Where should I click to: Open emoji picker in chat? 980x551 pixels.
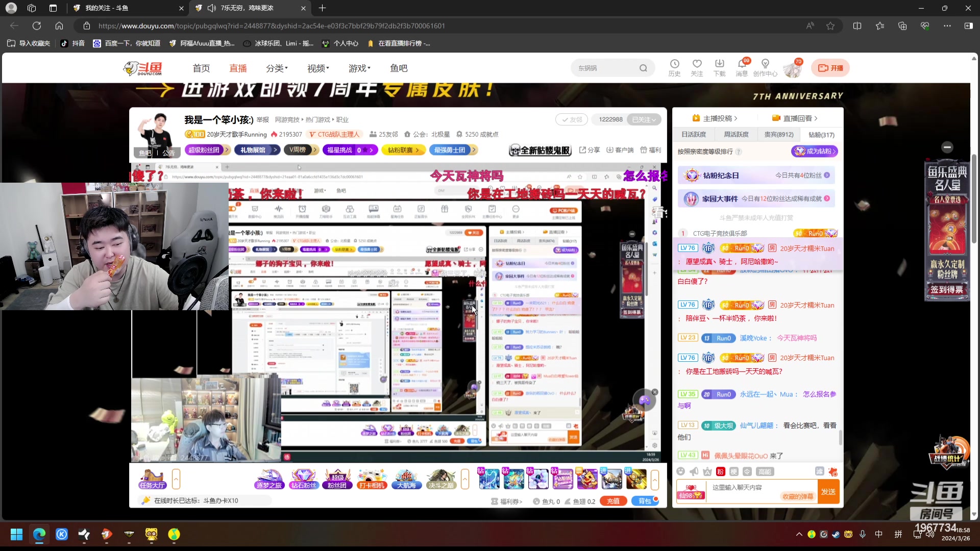680,471
